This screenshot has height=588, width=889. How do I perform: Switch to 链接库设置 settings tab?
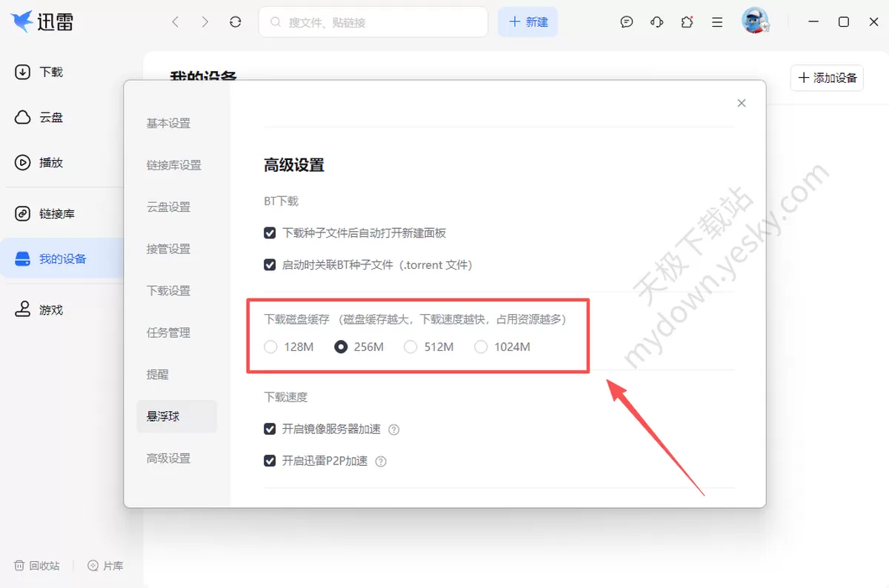click(174, 165)
